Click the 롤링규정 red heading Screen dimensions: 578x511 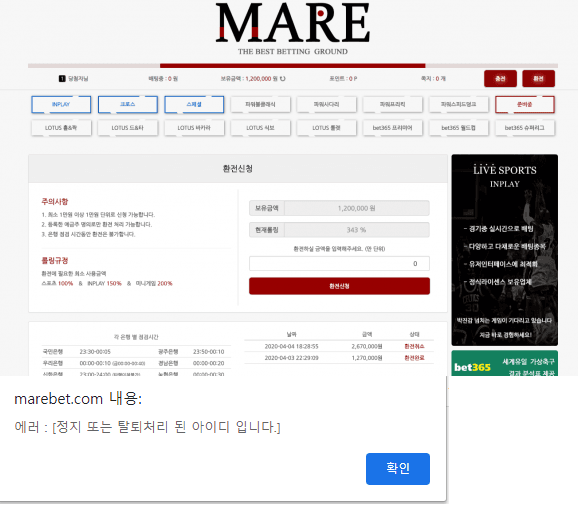click(55, 260)
